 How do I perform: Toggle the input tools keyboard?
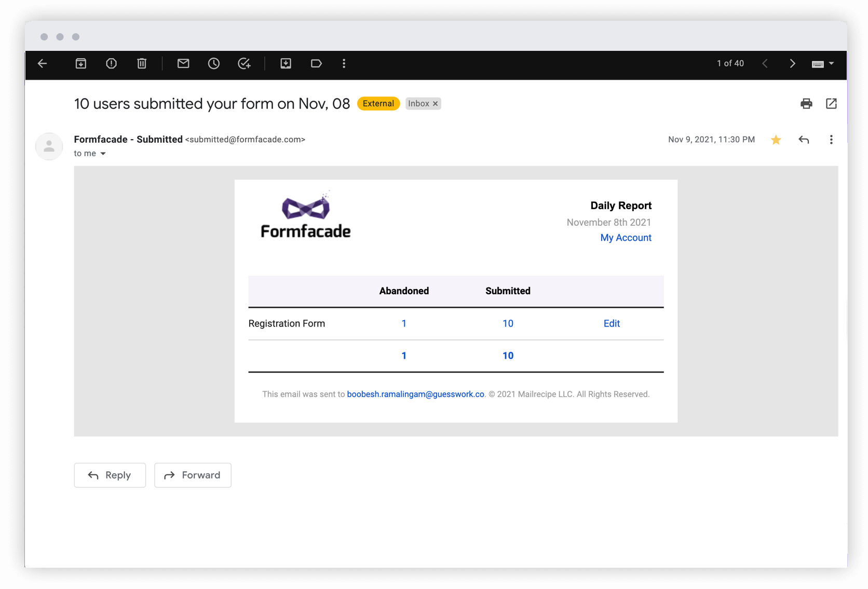tap(818, 63)
